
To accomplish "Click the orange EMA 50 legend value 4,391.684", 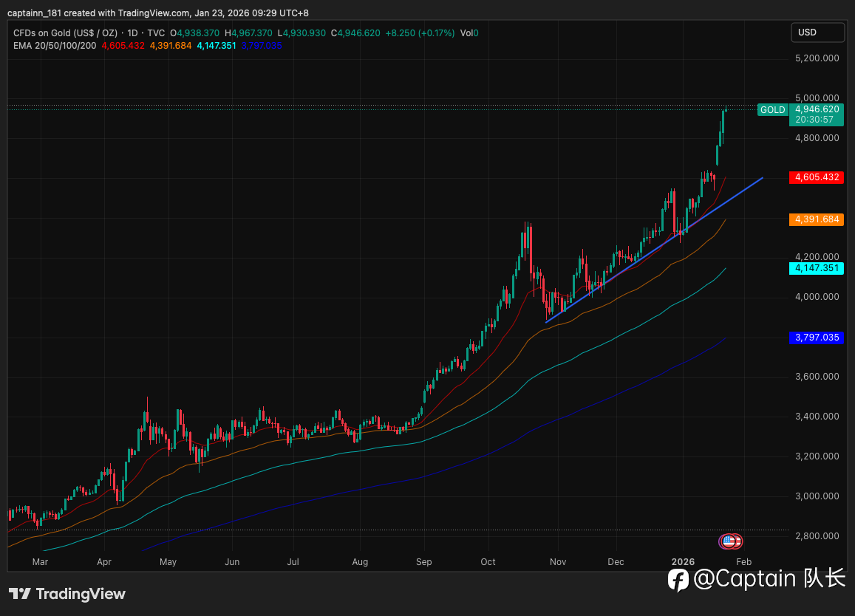I will [171, 46].
